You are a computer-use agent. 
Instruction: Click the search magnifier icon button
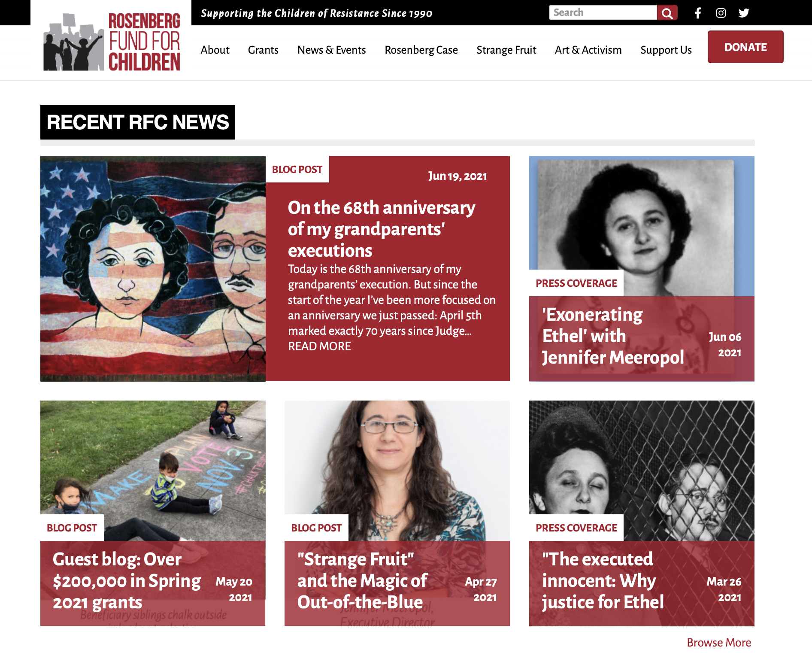tap(667, 13)
